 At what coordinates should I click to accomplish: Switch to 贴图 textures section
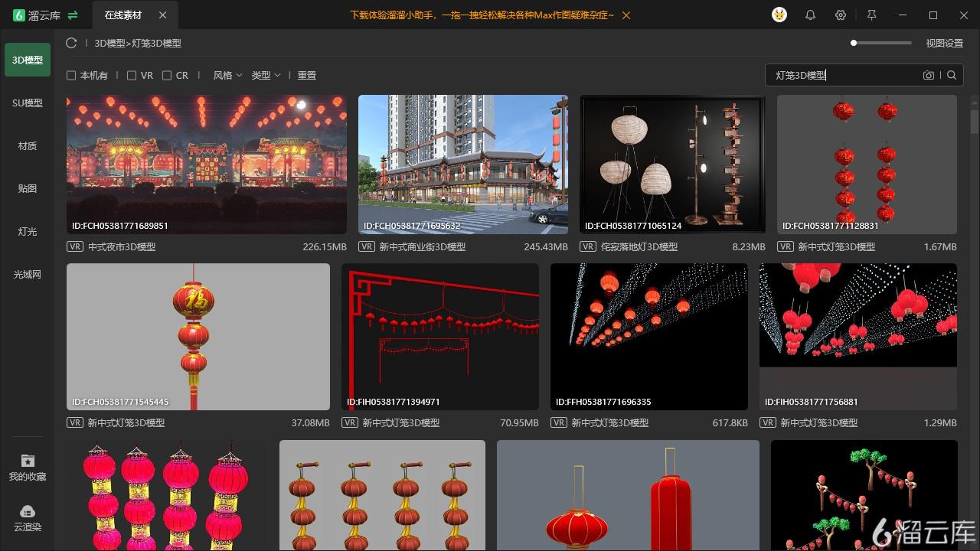coord(28,188)
